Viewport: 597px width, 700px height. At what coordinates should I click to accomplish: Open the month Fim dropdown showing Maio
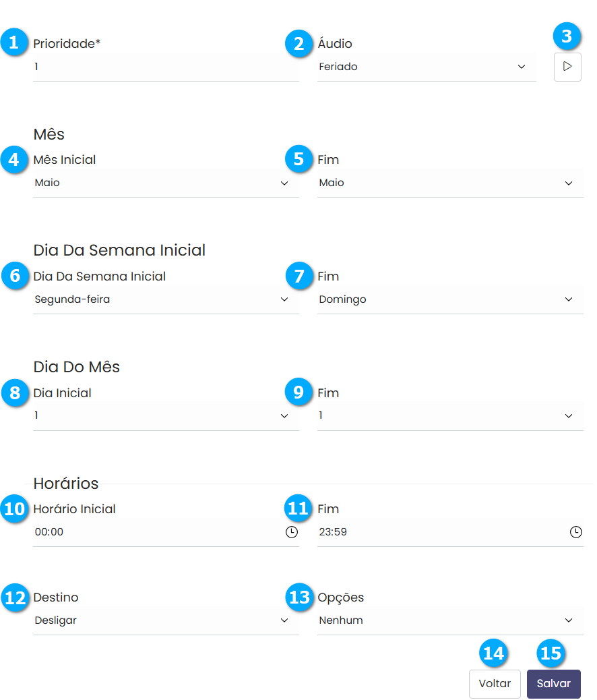[x=449, y=183]
